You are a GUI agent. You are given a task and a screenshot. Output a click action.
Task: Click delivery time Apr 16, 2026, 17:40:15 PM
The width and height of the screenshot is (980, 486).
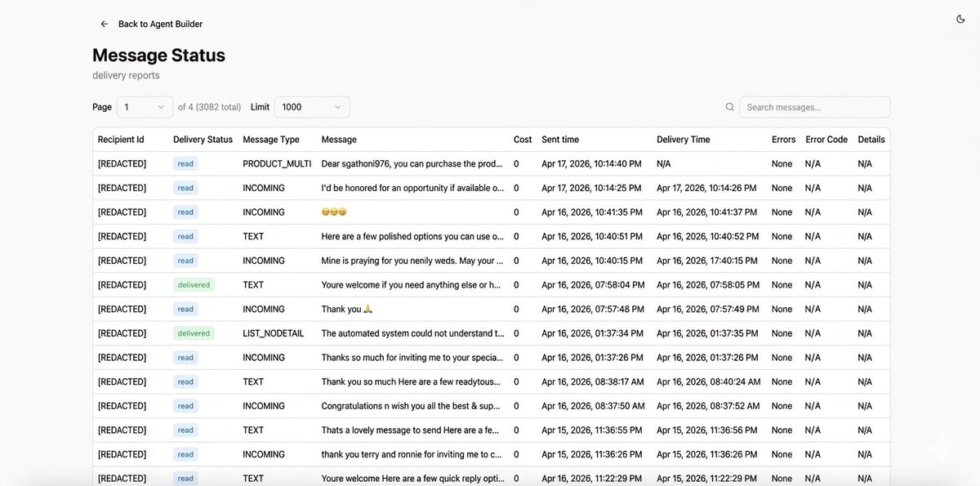click(x=706, y=261)
